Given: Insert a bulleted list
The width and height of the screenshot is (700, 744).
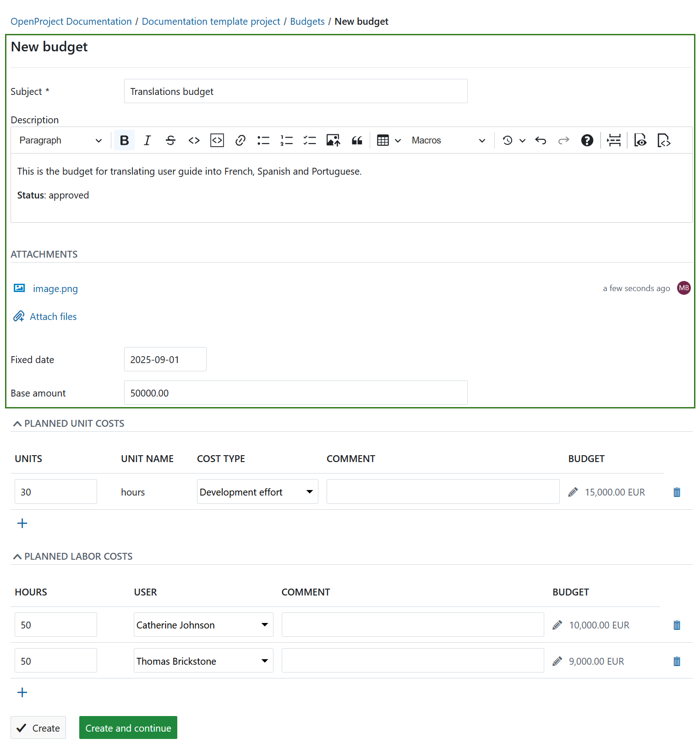Looking at the screenshot, I should click(263, 140).
